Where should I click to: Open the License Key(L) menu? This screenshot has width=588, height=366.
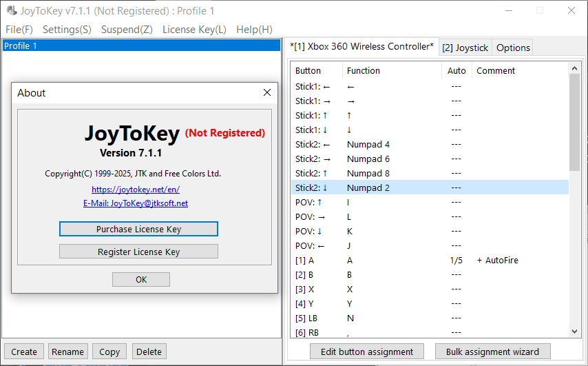click(x=194, y=29)
